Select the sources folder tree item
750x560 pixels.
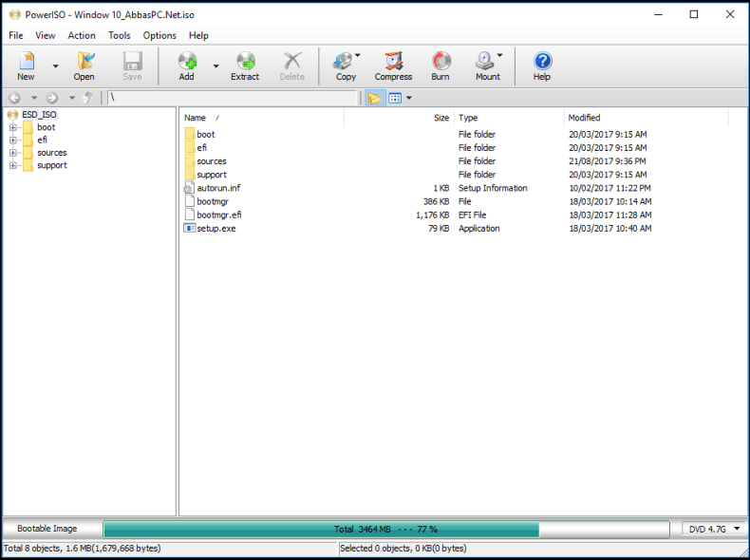(x=52, y=153)
